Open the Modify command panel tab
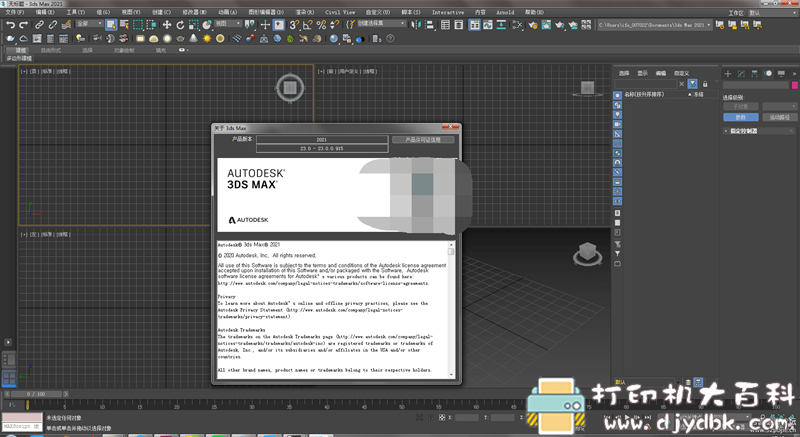This screenshot has height=437, width=800. tap(741, 73)
